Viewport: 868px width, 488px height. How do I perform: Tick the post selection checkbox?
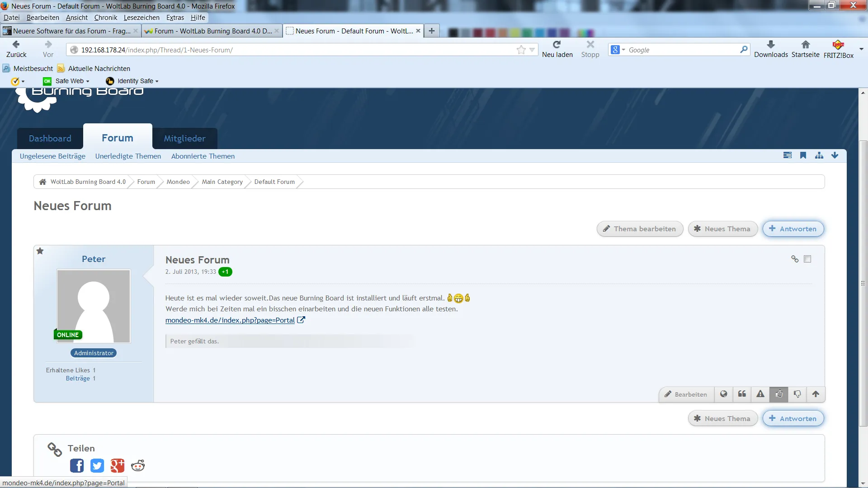(807, 259)
